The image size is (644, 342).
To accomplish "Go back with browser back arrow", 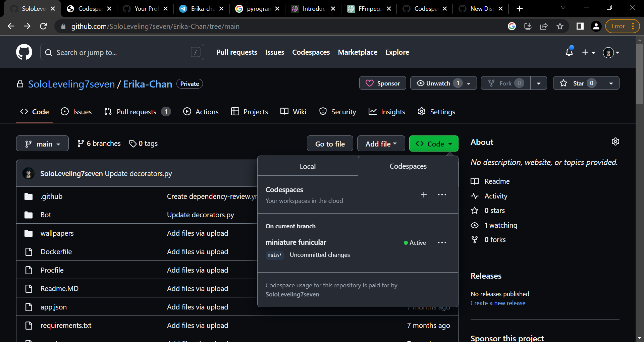I will pyautogui.click(x=11, y=26).
